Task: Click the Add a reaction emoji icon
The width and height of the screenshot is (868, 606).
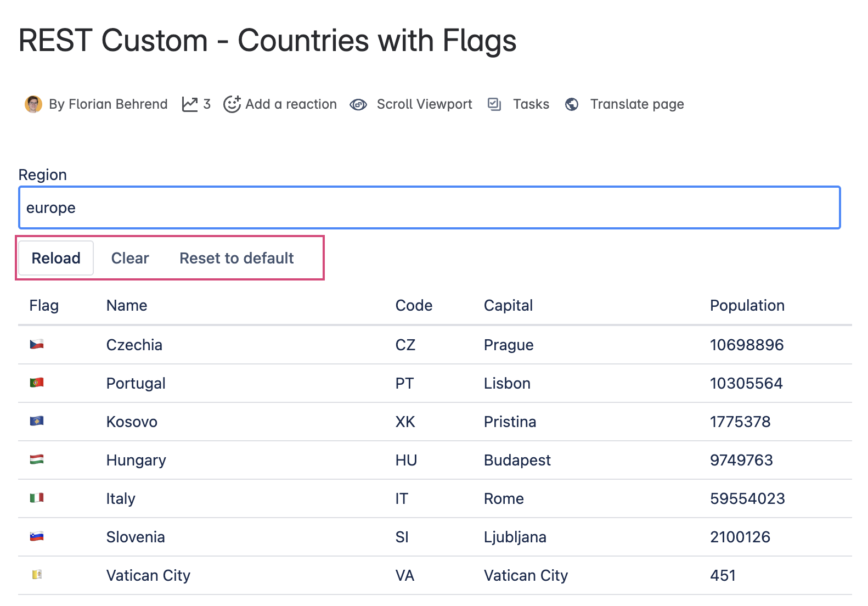Action: [232, 104]
